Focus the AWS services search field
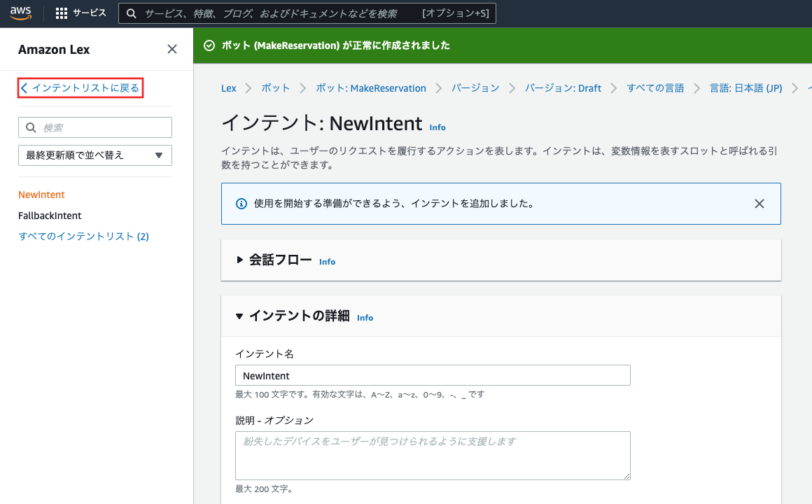The height and width of the screenshot is (504, 812). tap(307, 13)
